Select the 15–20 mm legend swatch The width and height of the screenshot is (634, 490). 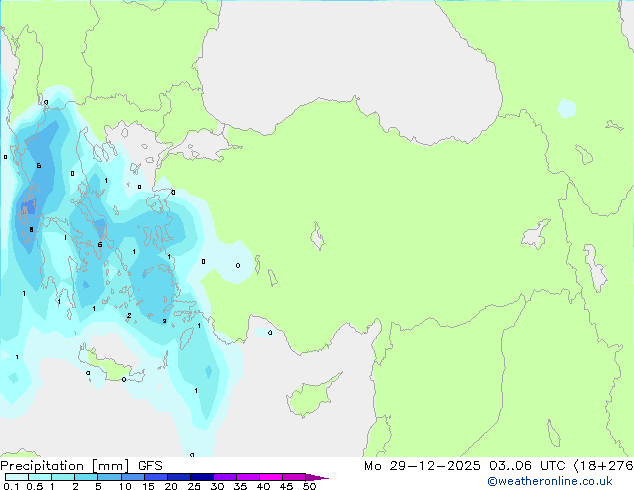point(155,477)
